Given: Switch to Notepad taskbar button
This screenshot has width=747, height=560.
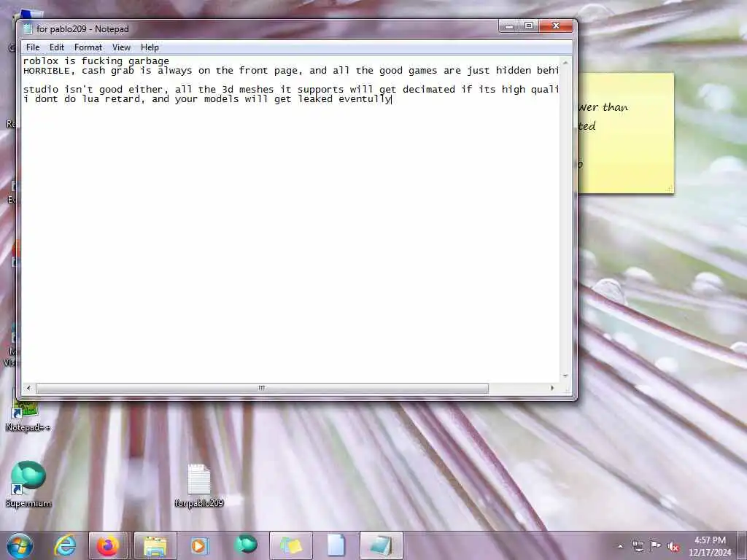Looking at the screenshot, I should tap(381, 545).
